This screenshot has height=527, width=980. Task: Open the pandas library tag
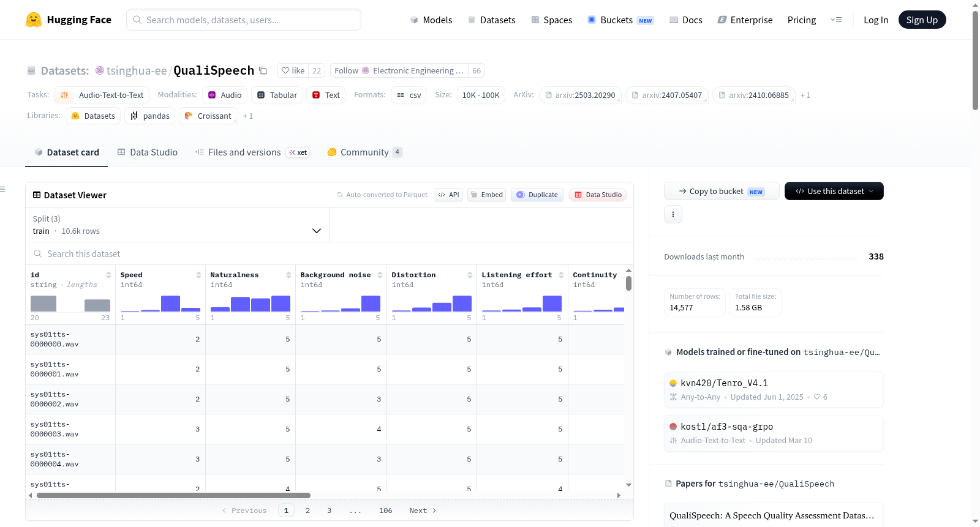150,116
